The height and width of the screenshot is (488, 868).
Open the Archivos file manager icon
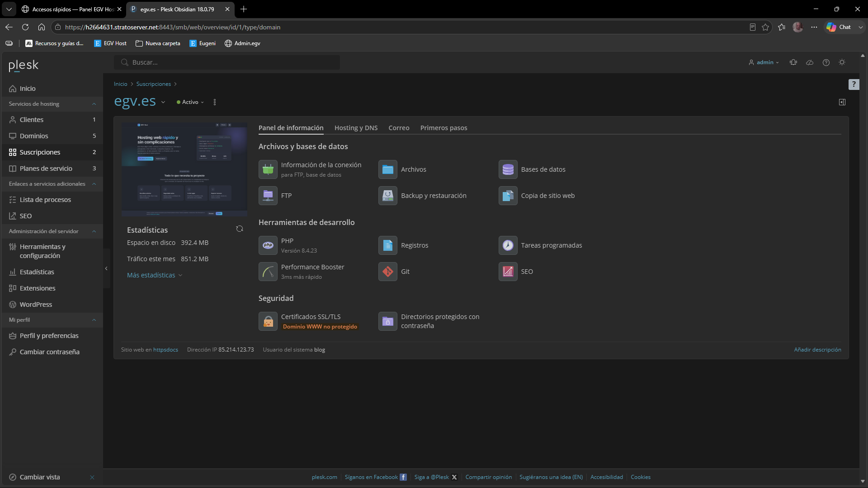tap(388, 169)
